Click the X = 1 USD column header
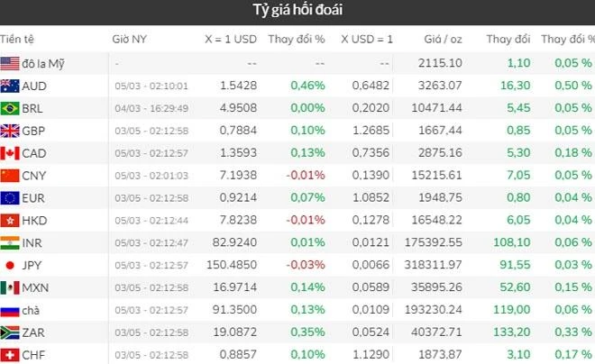Viewport: 595px width, 364px height. pos(231,40)
